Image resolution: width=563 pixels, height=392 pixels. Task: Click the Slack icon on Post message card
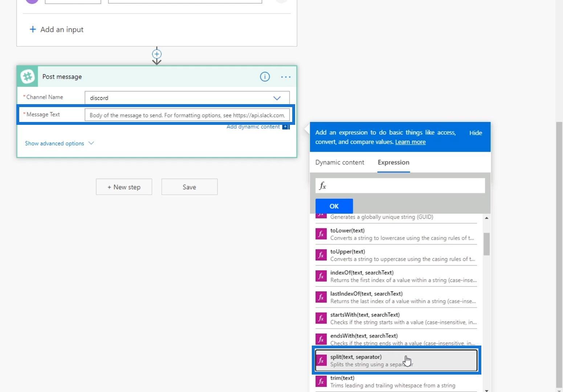[28, 77]
